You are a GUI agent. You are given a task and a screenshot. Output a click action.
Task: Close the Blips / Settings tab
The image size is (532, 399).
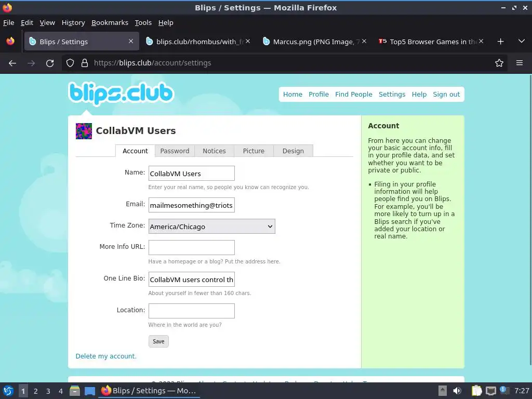pyautogui.click(x=130, y=41)
